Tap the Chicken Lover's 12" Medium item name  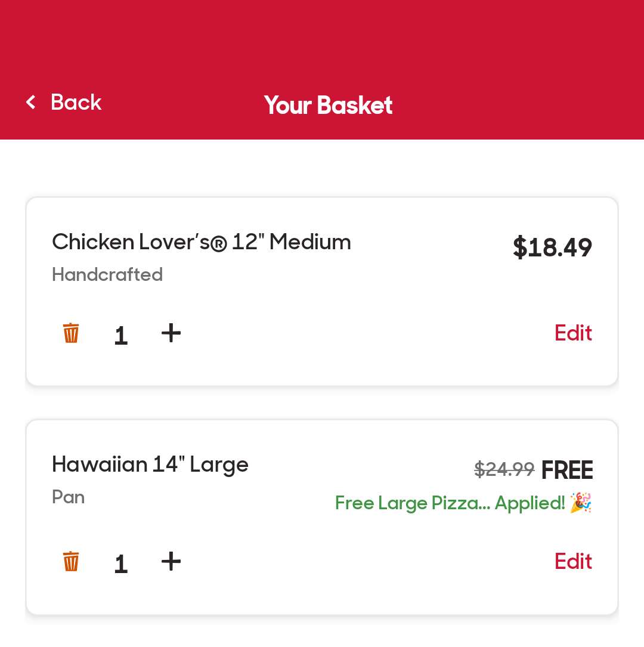pos(202,242)
